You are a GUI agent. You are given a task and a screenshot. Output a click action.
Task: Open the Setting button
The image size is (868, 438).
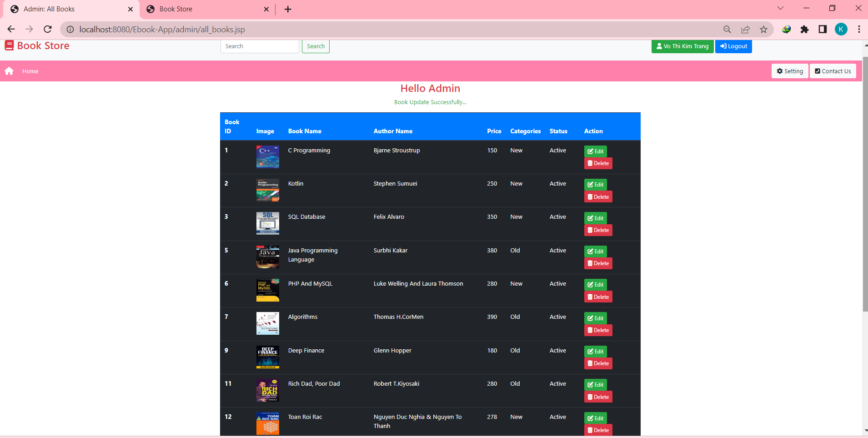[x=790, y=71]
